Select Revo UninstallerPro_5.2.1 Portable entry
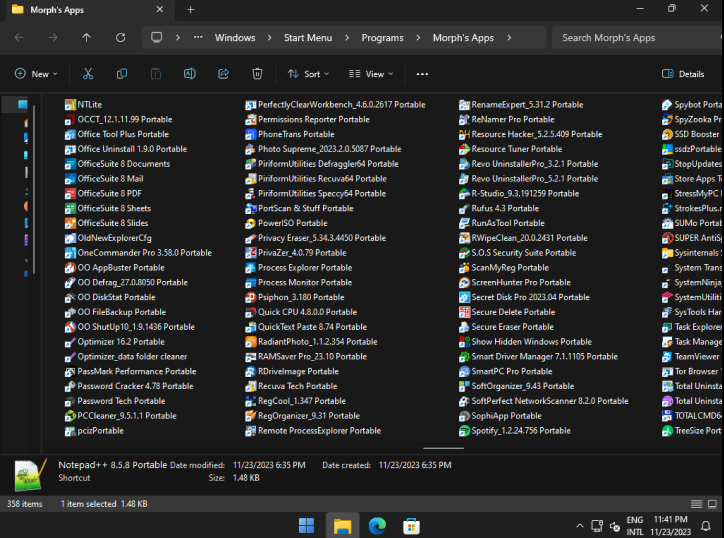The height and width of the screenshot is (538, 724). [529, 179]
